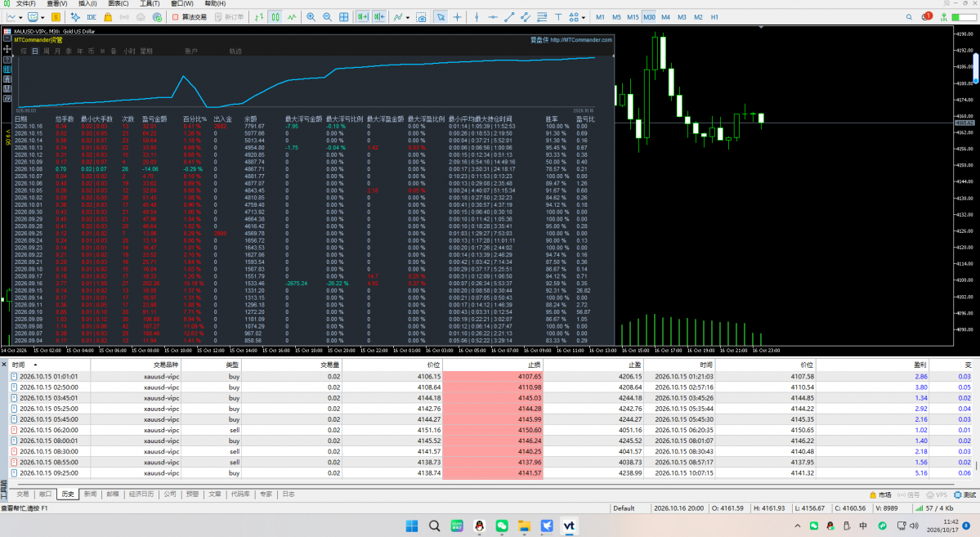Switch chart to candlestick style
The image size is (980, 537).
tap(275, 17)
